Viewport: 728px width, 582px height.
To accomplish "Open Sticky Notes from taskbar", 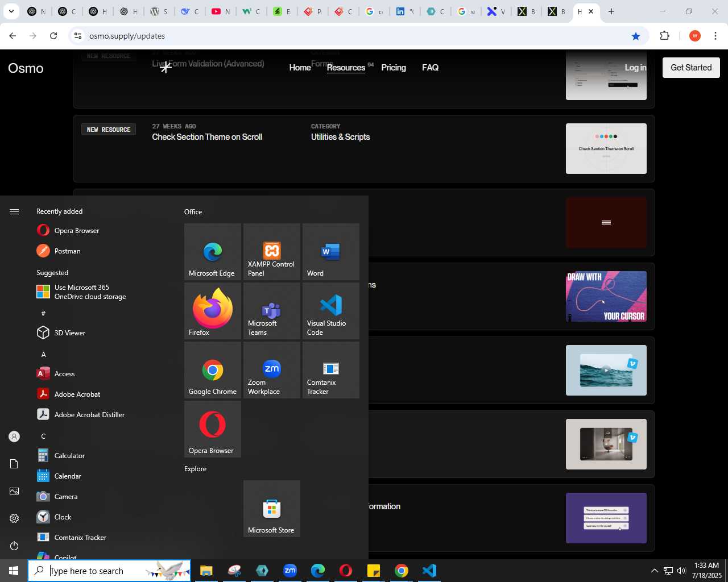I will [x=374, y=571].
